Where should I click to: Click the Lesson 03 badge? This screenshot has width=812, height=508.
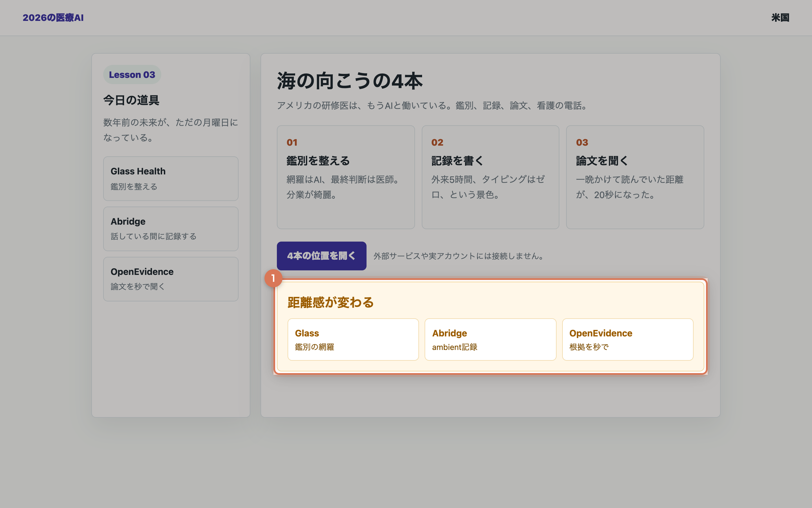132,75
